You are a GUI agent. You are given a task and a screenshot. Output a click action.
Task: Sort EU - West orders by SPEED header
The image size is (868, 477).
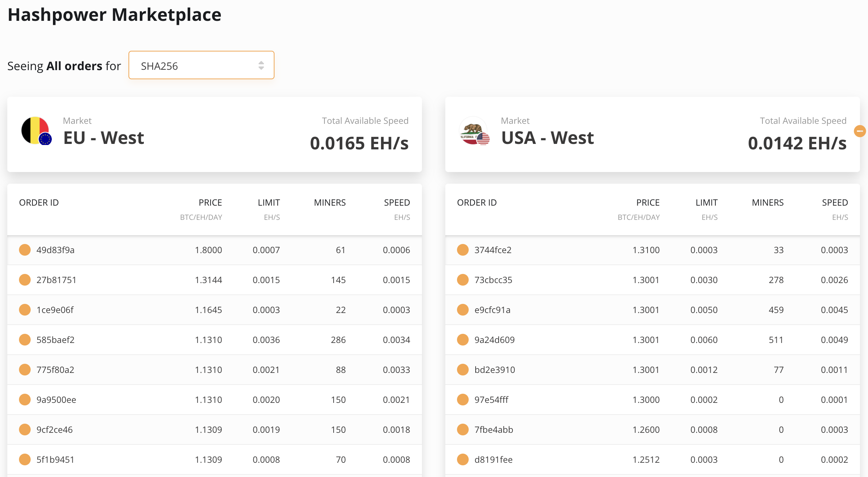(x=397, y=203)
